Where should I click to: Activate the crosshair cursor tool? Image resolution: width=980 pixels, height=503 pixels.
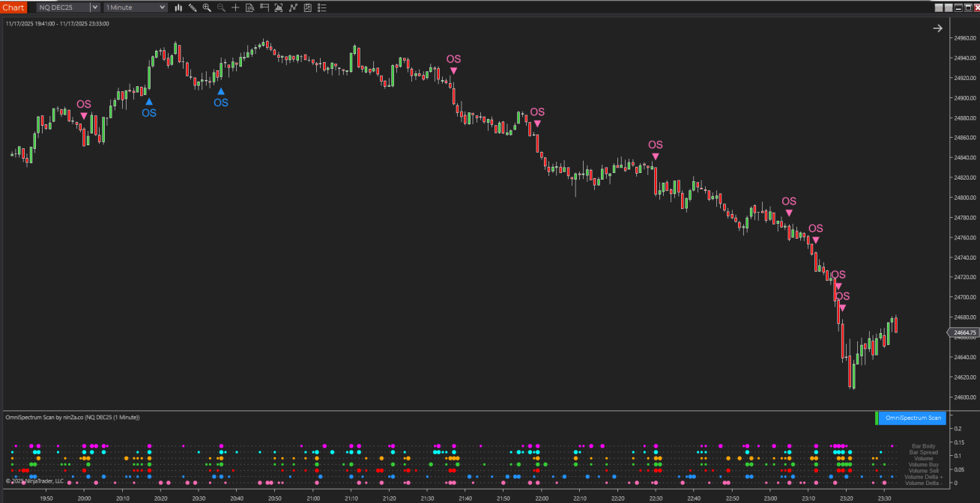235,7
